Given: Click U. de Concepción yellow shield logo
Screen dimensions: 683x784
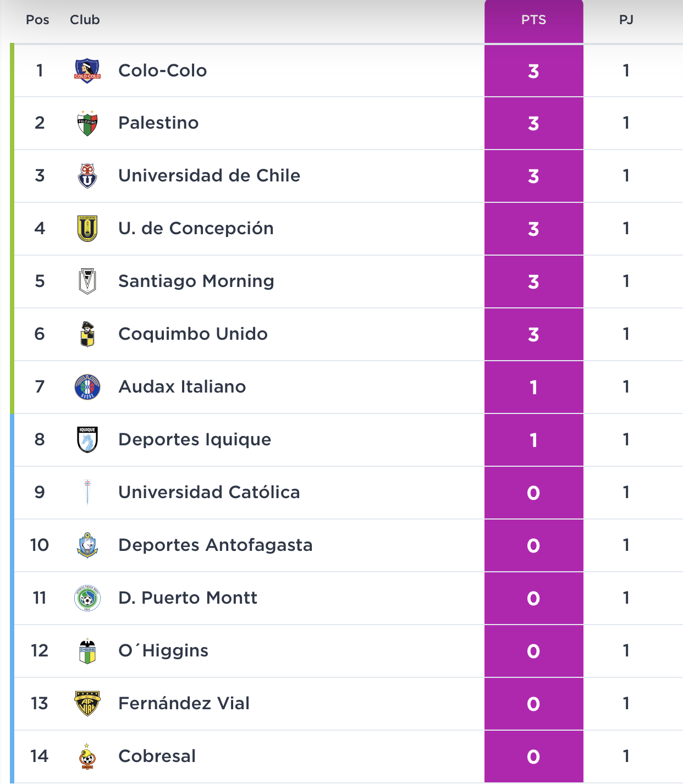Looking at the screenshot, I should coord(87,229).
